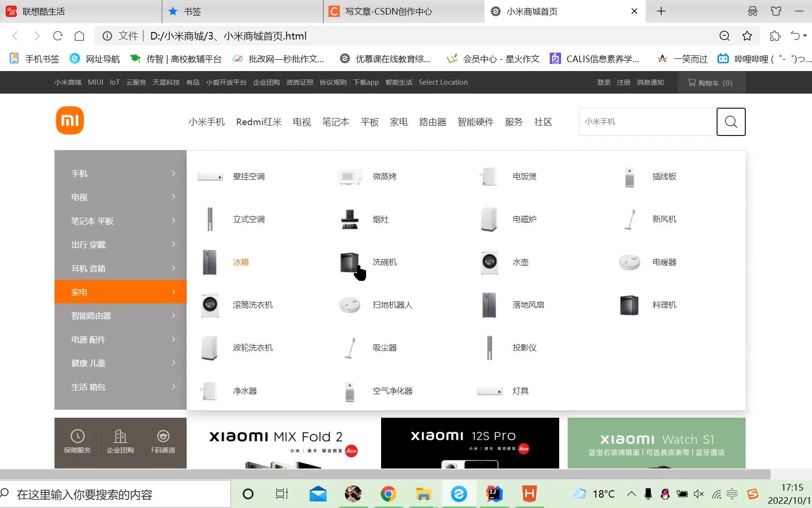The image size is (812, 508).
Task: Open Chrome from the taskbar
Action: tap(388, 494)
